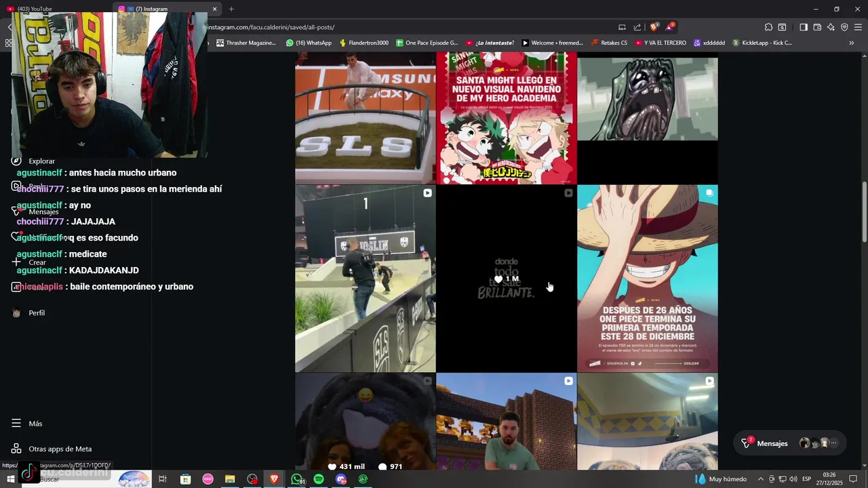The width and height of the screenshot is (868, 488).
Task: Open Microsoft Store from taskbar
Action: [185, 479]
